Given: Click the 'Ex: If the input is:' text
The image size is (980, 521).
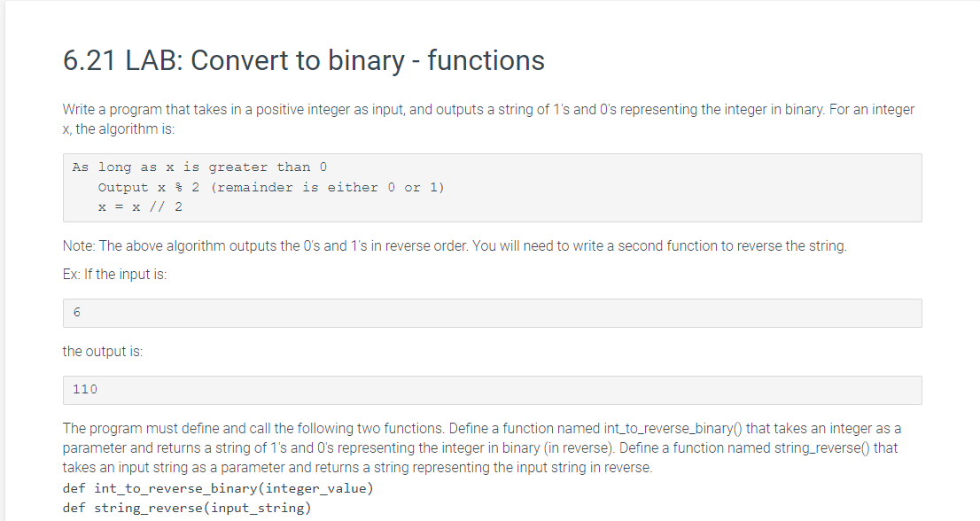Looking at the screenshot, I should (114, 275).
